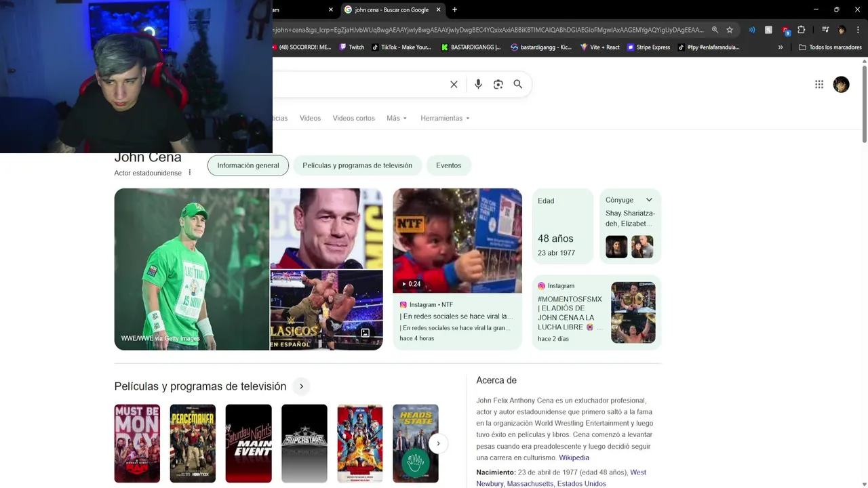Screen dimensions: 868x488
Task: Advance the movies carousel with the right arrow
Action: tap(438, 443)
